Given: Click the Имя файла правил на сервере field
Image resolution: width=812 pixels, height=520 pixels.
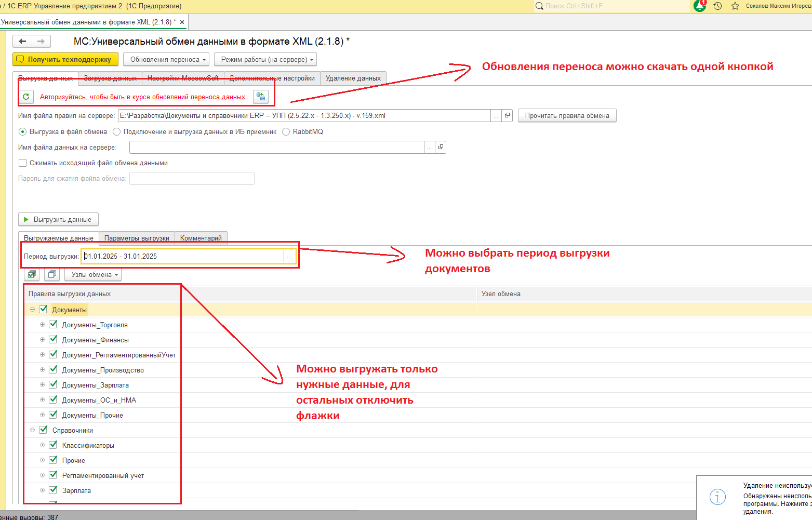Looking at the screenshot, I should pyautogui.click(x=304, y=116).
